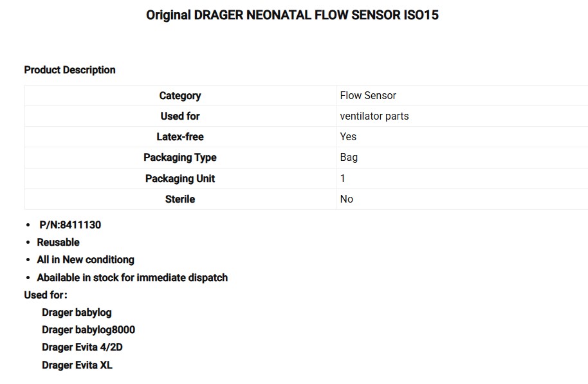Screen dimensions: 588x384
Task: Click the ventilator parts value
Action: click(374, 116)
